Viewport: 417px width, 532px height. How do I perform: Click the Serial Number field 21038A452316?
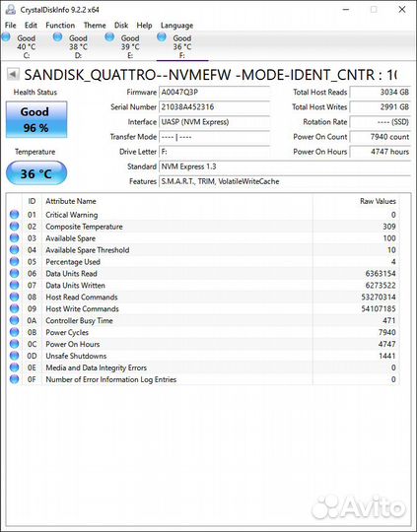[214, 107]
